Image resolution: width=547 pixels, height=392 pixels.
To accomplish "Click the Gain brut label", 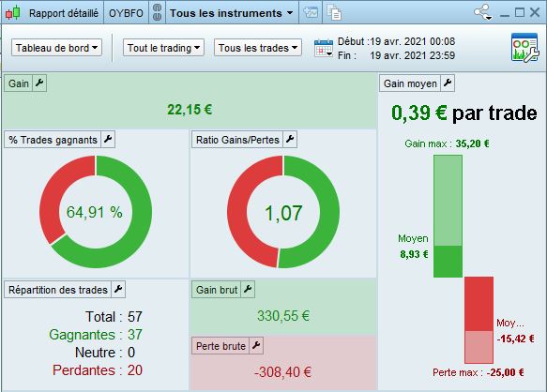I will [x=217, y=290].
